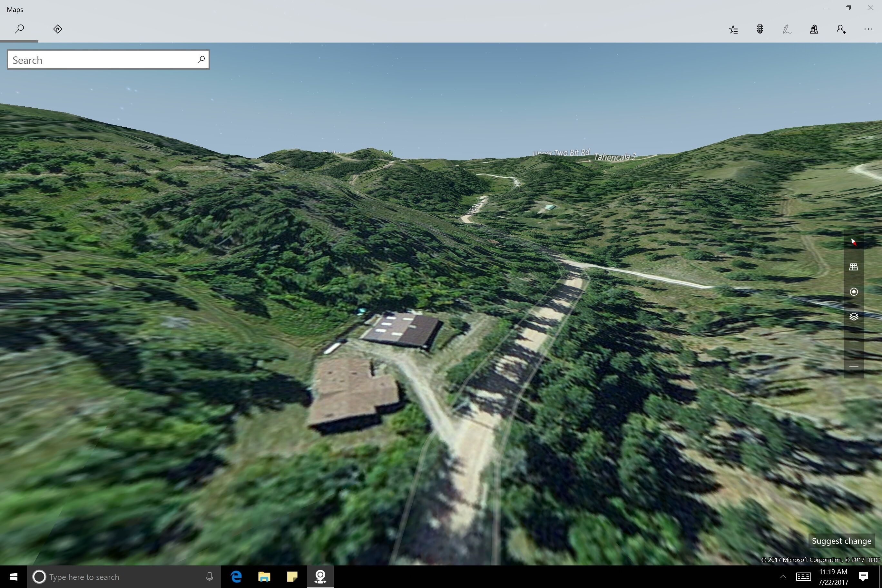The height and width of the screenshot is (588, 882).
Task: Show my location on map
Action: [x=854, y=292]
